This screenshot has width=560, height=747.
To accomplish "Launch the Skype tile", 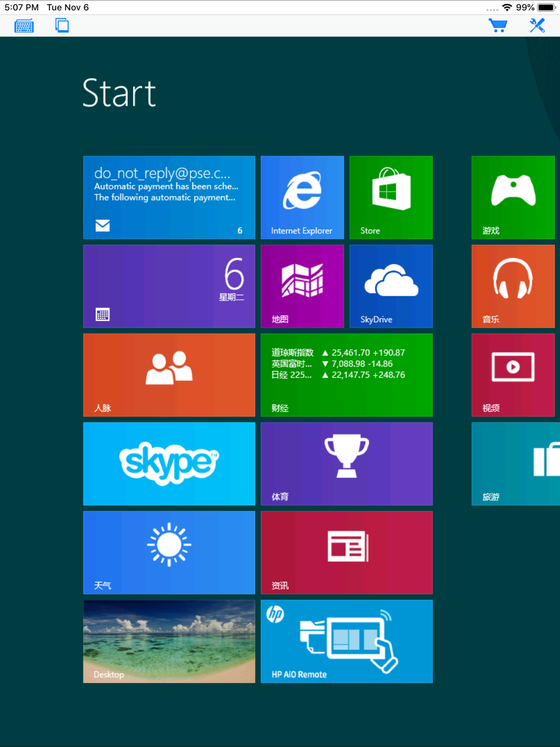I will click(169, 463).
